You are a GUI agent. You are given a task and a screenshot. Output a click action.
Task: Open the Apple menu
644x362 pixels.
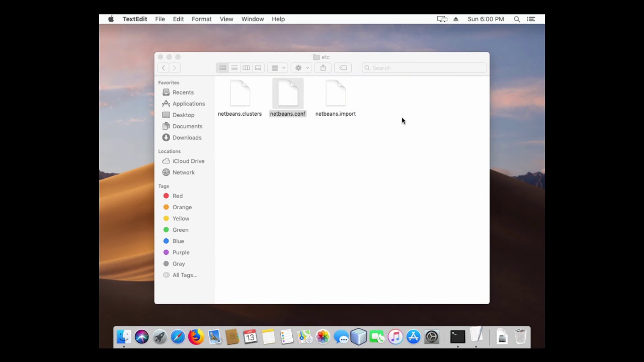111,19
